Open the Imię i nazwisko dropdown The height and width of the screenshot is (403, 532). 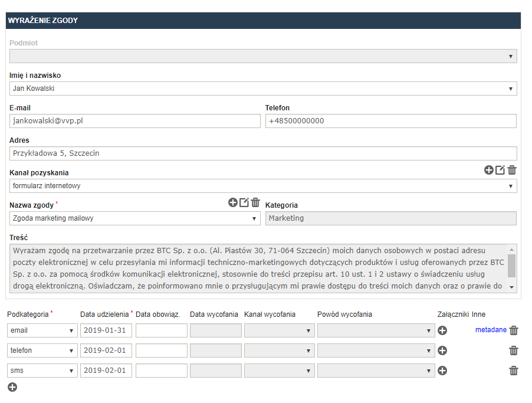(x=263, y=89)
